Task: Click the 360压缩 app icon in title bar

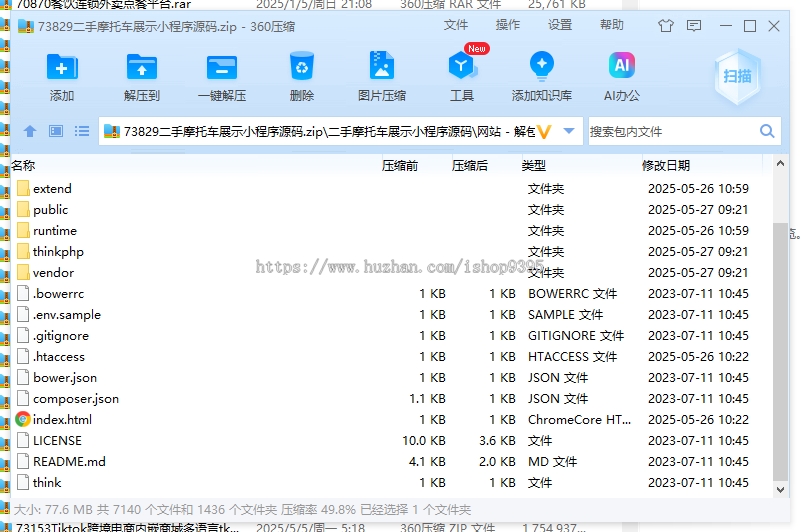Action: 26,26
